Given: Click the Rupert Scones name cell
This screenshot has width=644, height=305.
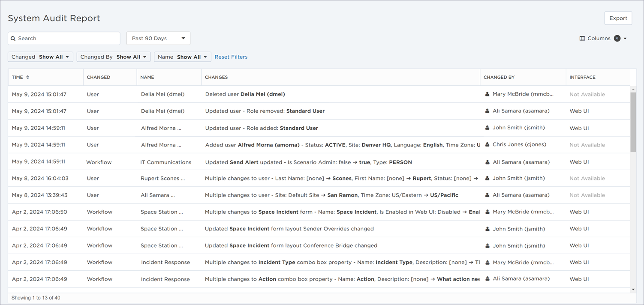Looking at the screenshot, I should point(163,178).
